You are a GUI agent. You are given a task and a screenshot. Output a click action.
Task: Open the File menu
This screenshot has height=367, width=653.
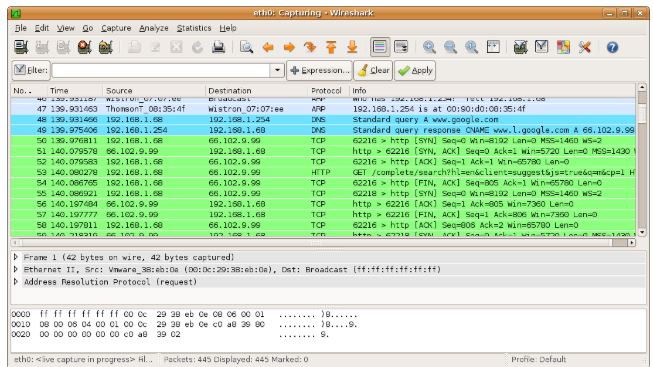coord(21,28)
